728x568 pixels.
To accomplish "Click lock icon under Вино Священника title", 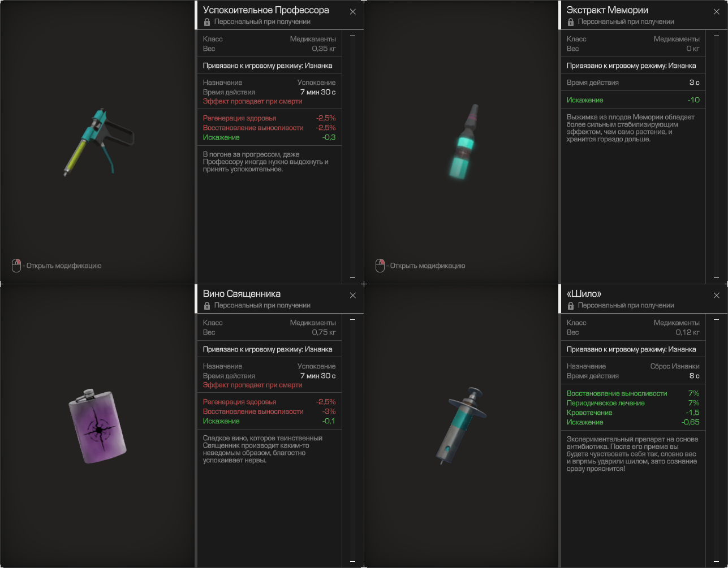I will (207, 306).
